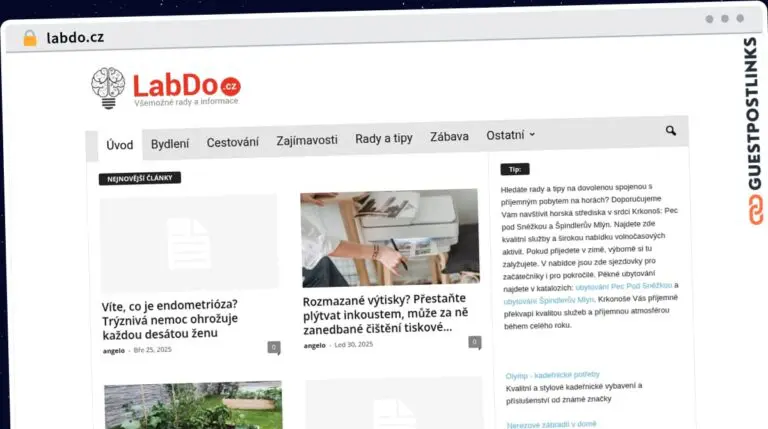Open the Bydlení menu item
This screenshot has height=429, width=768.
point(170,143)
